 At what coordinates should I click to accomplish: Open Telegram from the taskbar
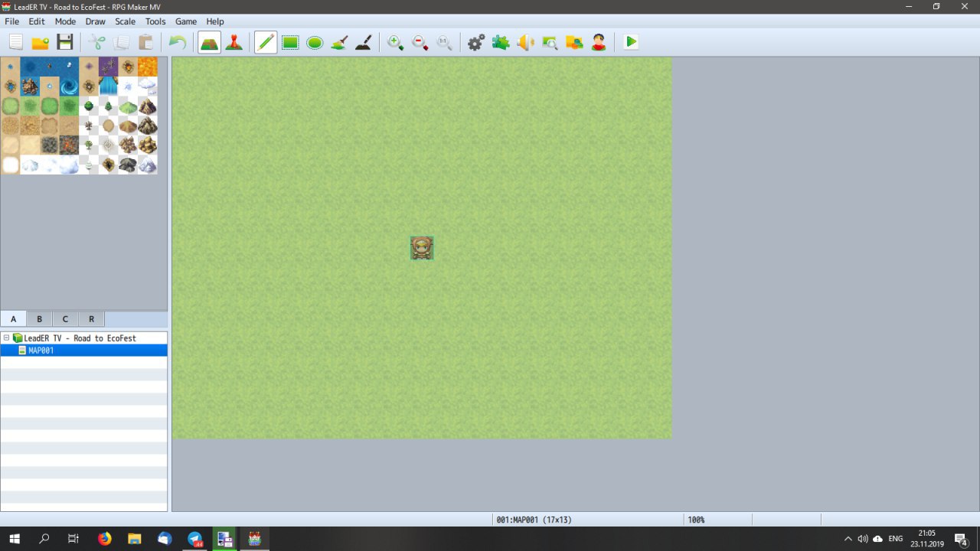click(195, 539)
